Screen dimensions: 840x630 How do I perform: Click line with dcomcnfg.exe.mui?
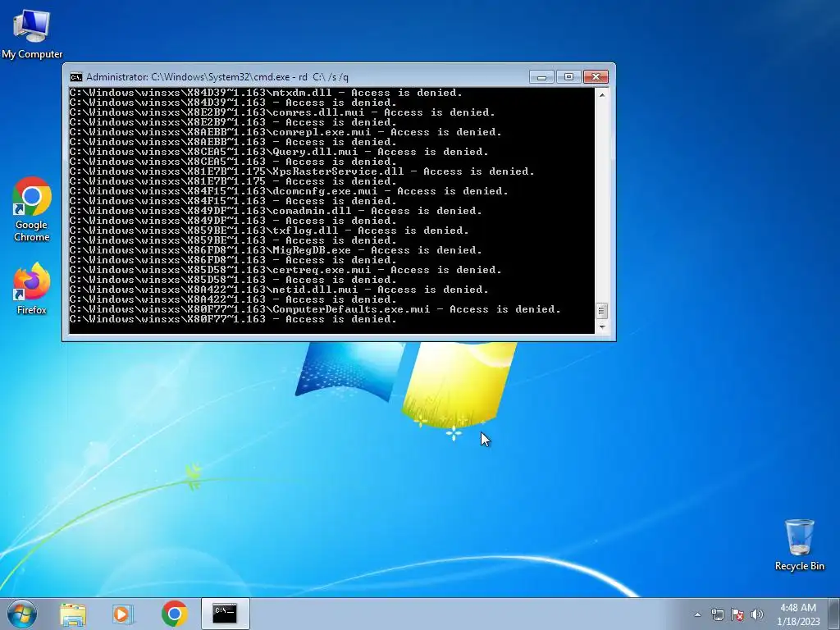point(289,191)
